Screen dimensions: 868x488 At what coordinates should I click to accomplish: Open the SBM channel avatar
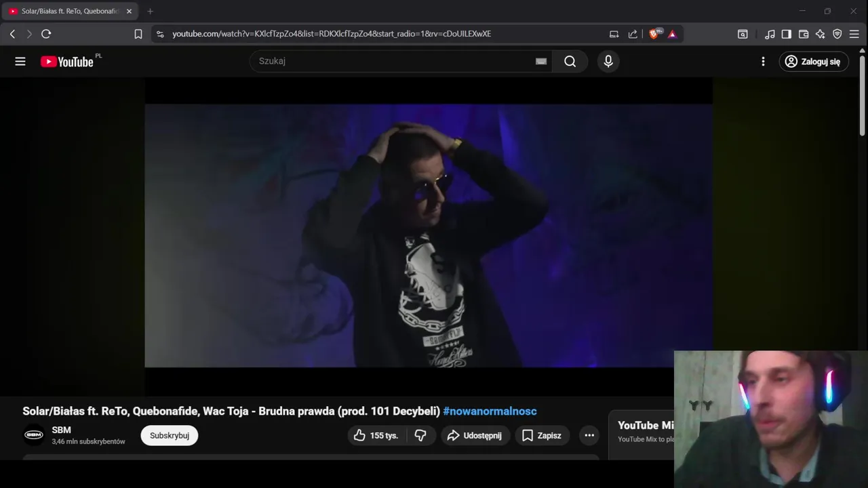pyautogui.click(x=34, y=435)
